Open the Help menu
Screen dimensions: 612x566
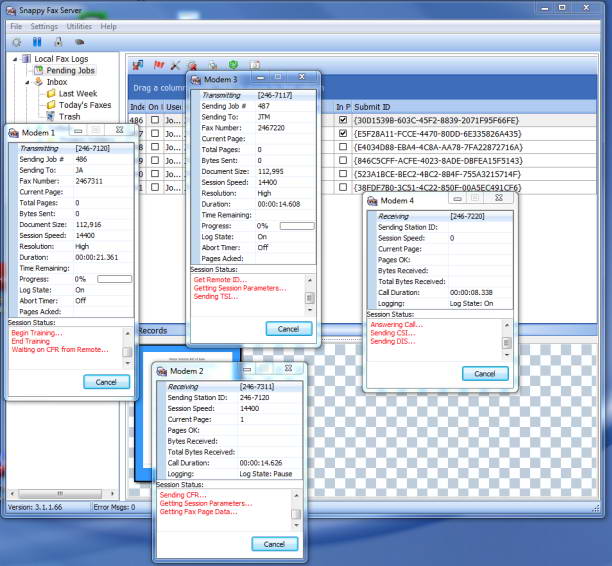109,27
